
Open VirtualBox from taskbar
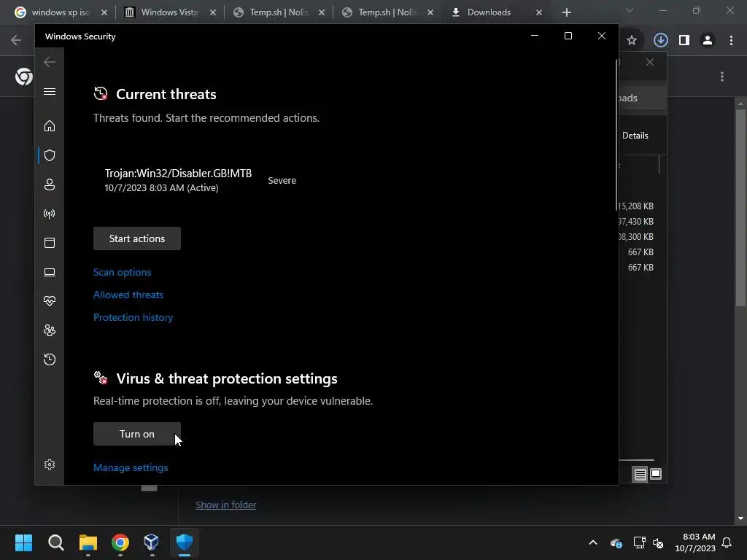click(152, 542)
